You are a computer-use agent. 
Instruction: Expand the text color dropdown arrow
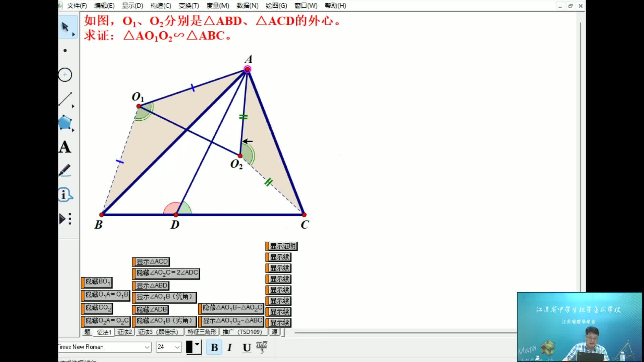coord(197,345)
